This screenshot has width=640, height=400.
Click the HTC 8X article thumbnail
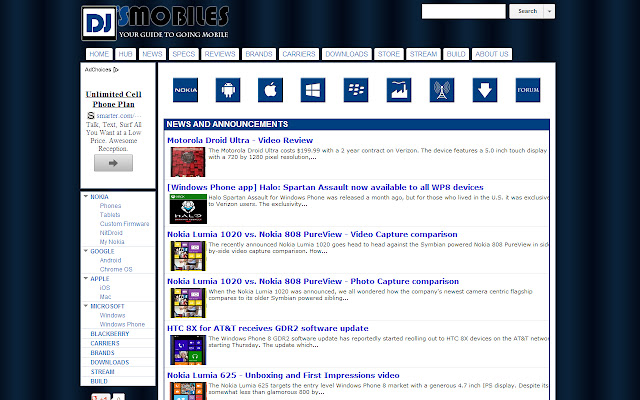(188, 350)
